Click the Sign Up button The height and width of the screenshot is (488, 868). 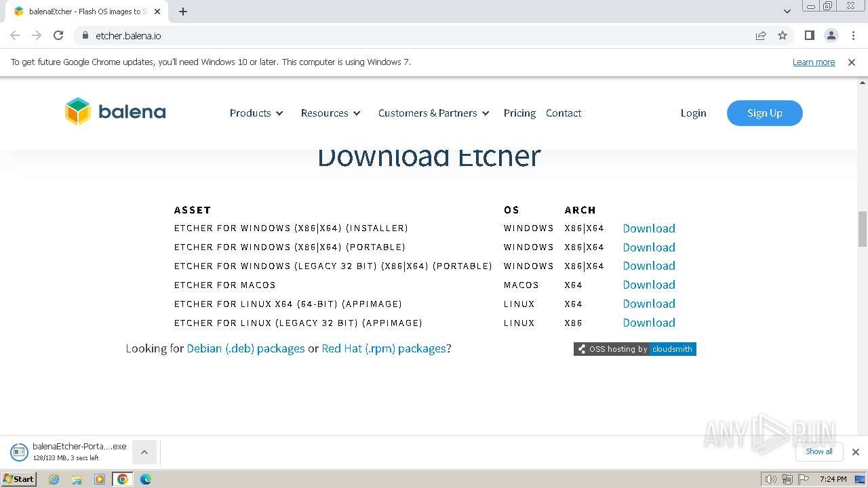(765, 113)
